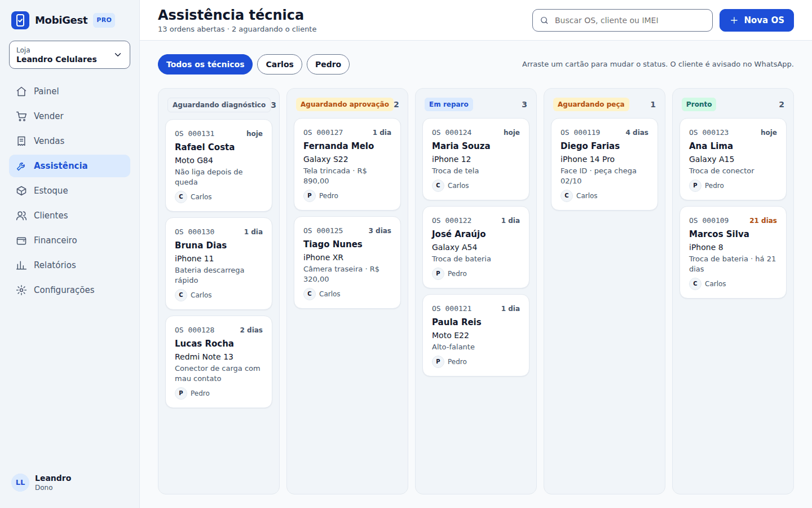Click Pedro avatar on Fernanda Melo card
The height and width of the screenshot is (508, 812).
coord(310,196)
